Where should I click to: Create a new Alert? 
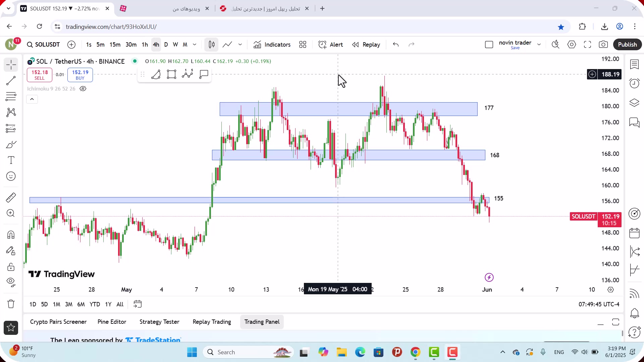(331, 45)
